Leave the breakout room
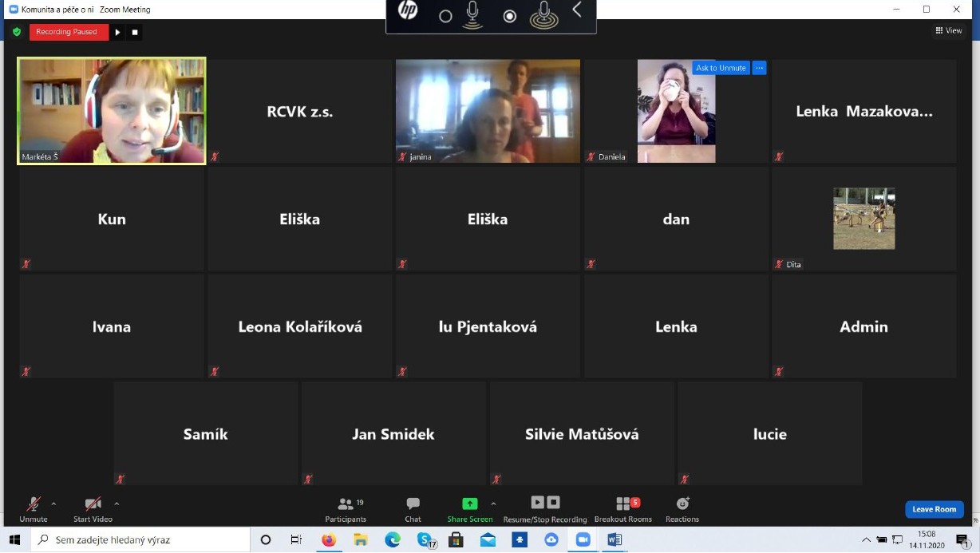 (x=934, y=509)
